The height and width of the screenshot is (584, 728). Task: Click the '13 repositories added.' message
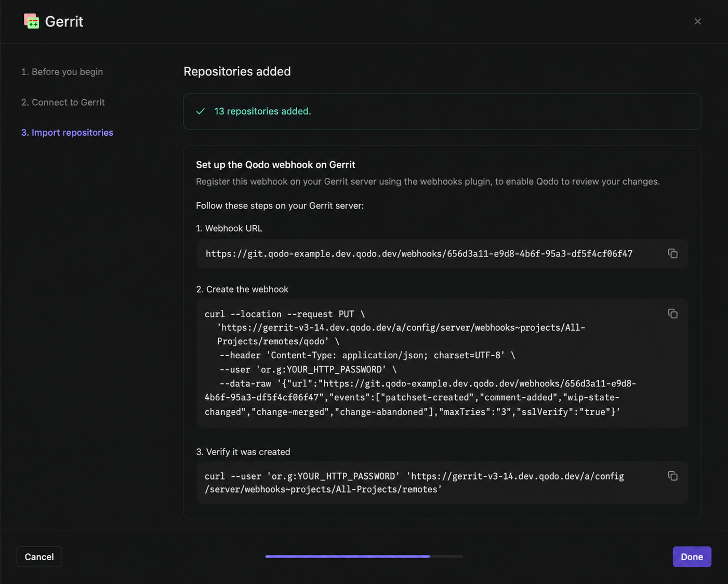(262, 111)
